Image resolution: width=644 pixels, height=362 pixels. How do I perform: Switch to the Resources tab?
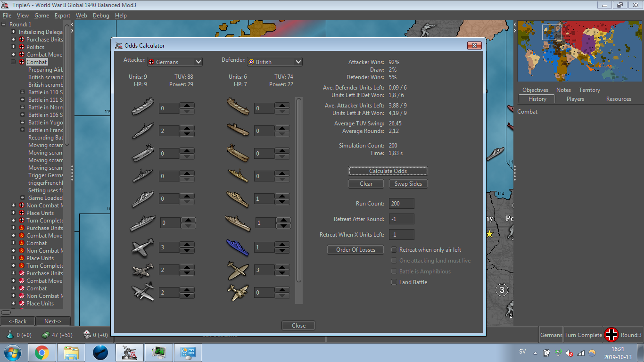[619, 99]
